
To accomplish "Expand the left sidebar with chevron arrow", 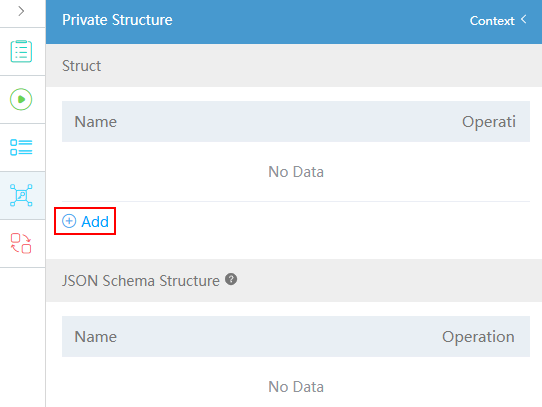I will coord(21,11).
